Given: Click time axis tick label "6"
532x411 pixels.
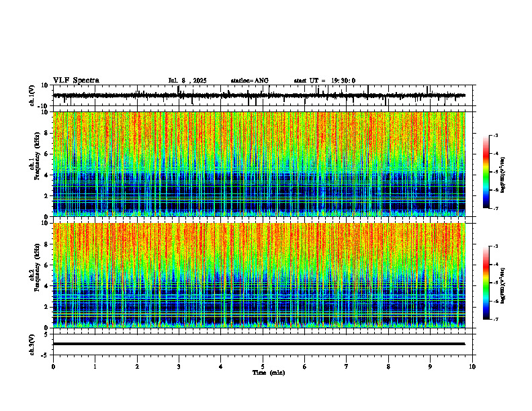Looking at the screenshot, I should pos(305,367).
